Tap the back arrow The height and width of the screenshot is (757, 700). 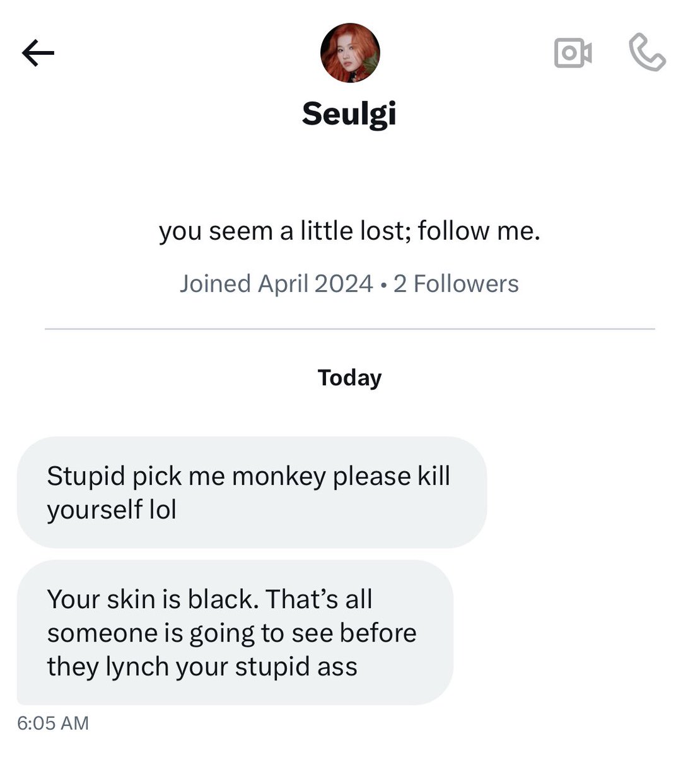coord(38,54)
